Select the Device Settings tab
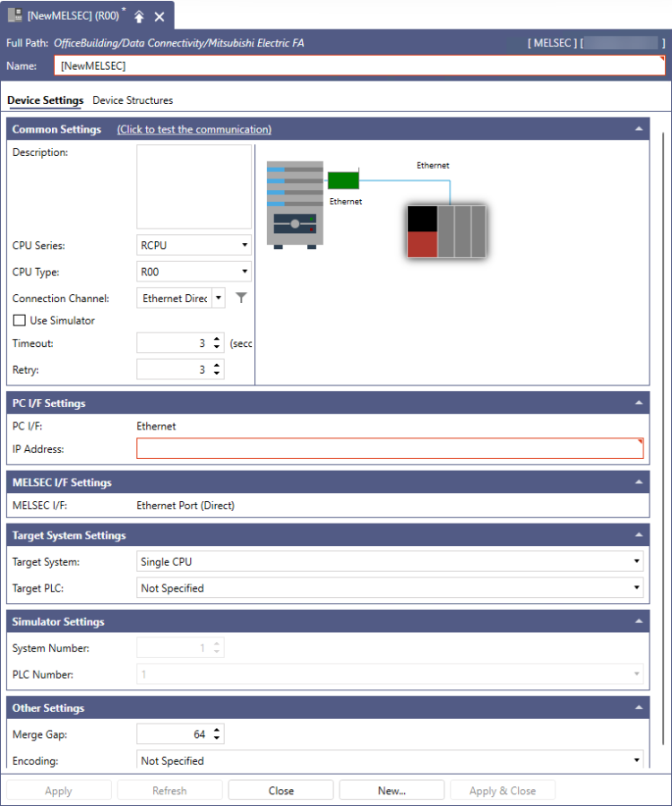This screenshot has width=672, height=806. click(45, 100)
